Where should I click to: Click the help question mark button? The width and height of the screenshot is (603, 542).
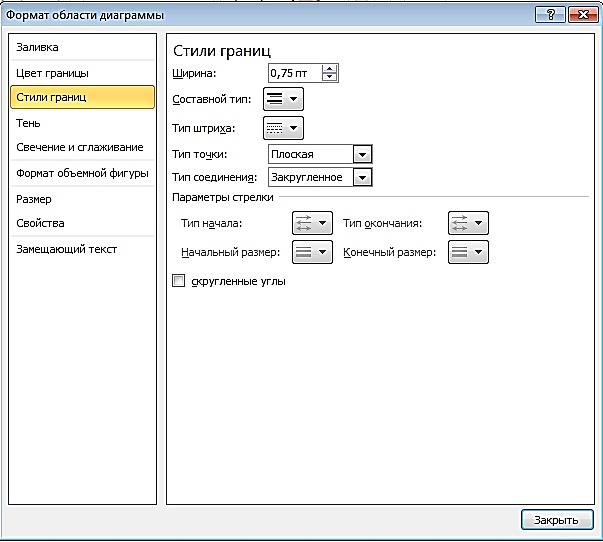[x=550, y=15]
